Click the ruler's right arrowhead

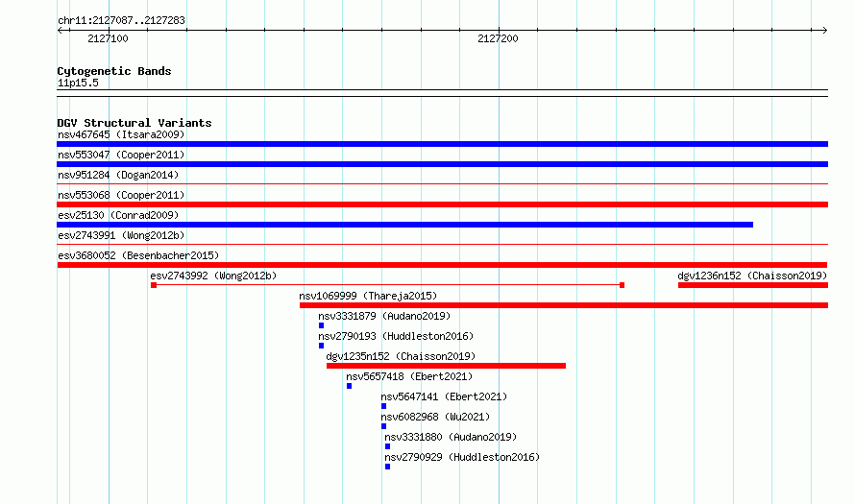[x=825, y=31]
